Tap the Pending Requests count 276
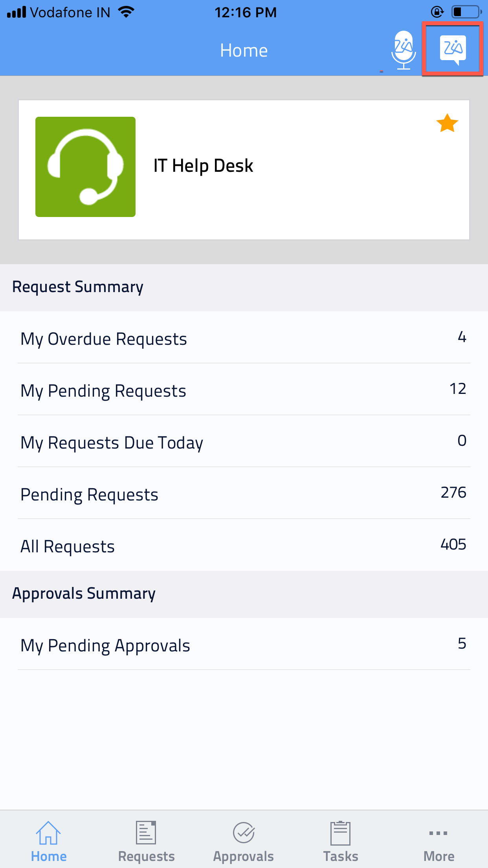The height and width of the screenshot is (868, 488). (453, 493)
